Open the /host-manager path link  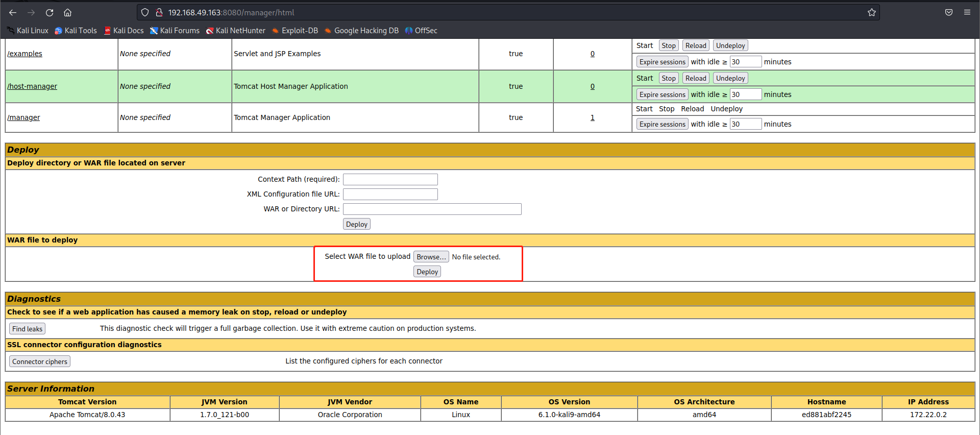pyautogui.click(x=32, y=86)
